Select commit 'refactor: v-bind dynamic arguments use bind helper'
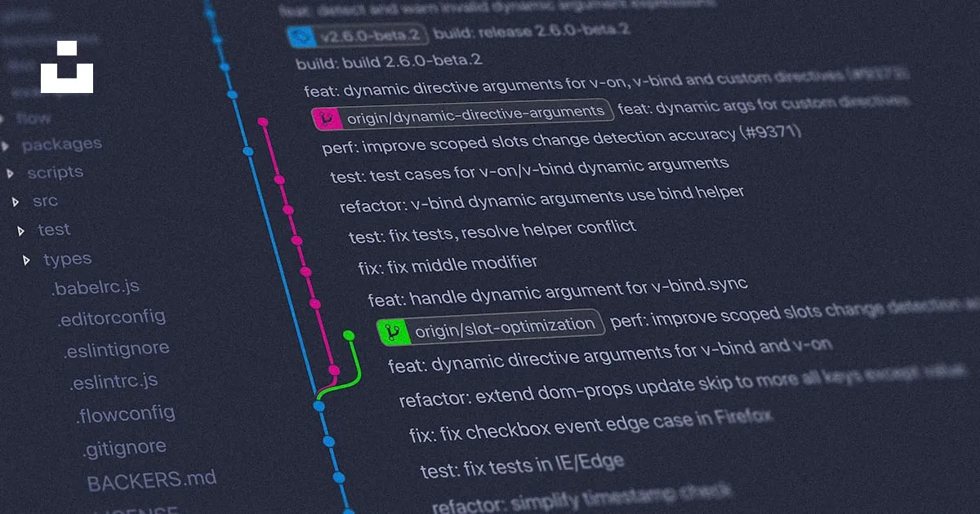The image size is (980, 514). pyautogui.click(x=541, y=199)
